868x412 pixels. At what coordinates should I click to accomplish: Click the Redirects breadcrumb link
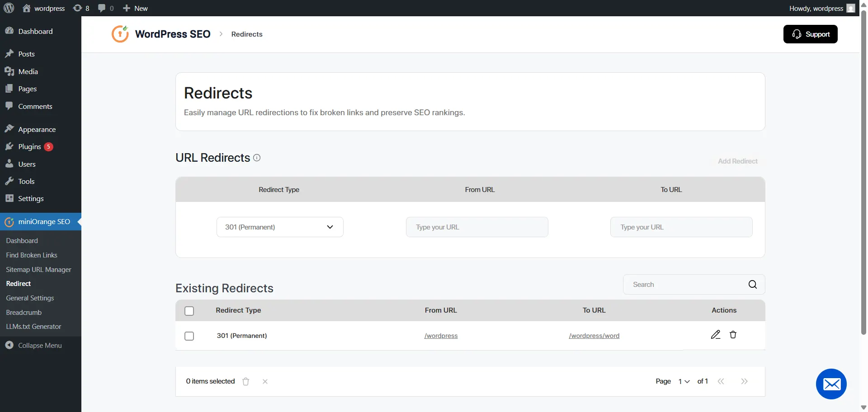(247, 34)
